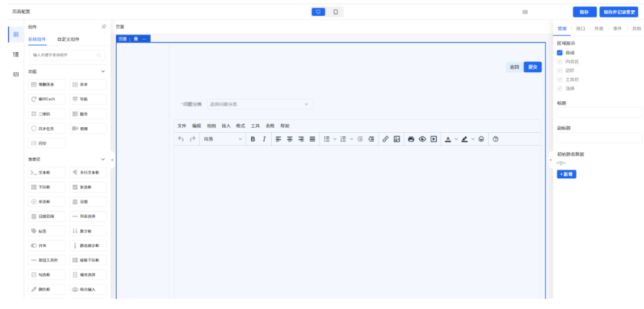Open the text color picker arrow
The height and width of the screenshot is (309, 644).
pyautogui.click(x=456, y=139)
